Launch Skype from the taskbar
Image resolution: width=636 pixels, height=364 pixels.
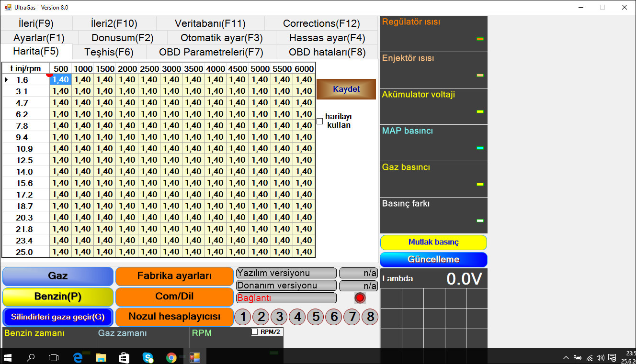(x=148, y=357)
